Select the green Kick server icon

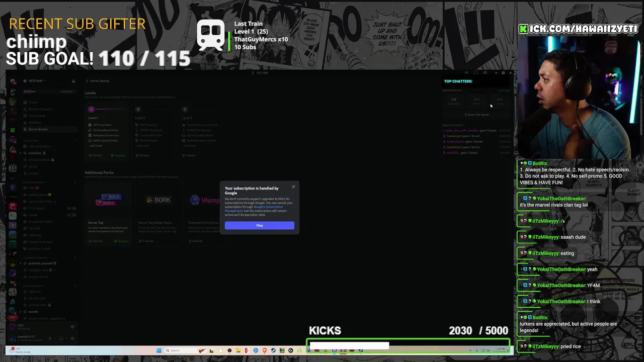[13, 130]
